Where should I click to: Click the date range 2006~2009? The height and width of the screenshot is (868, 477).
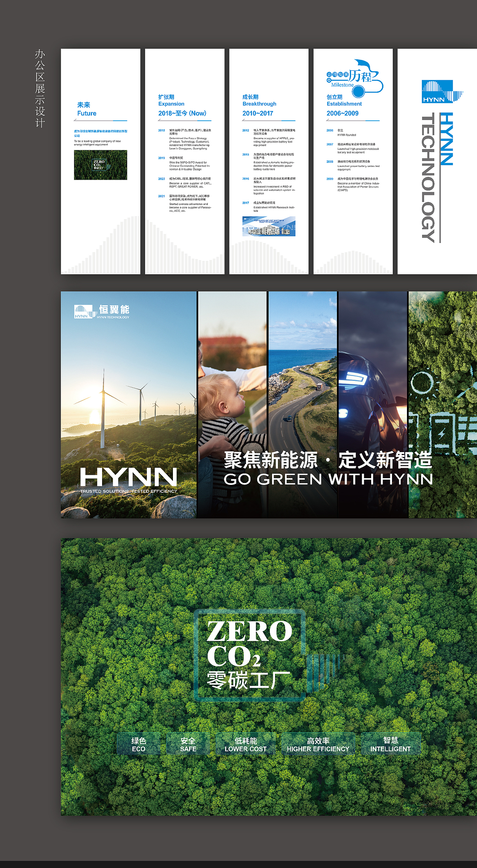342,113
